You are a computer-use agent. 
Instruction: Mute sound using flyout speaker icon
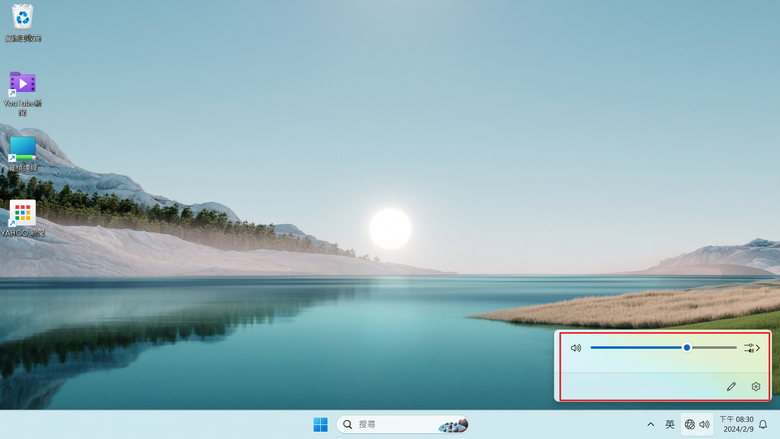pos(576,348)
